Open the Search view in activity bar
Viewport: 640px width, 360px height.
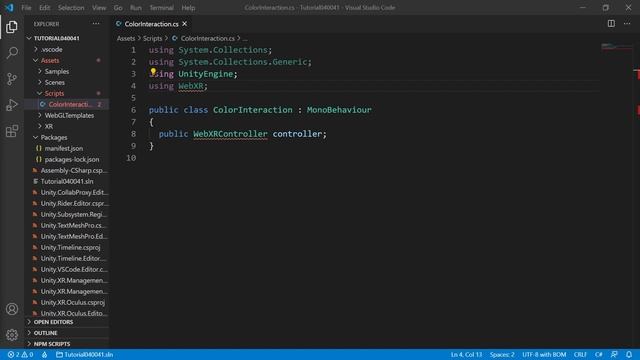[12, 53]
